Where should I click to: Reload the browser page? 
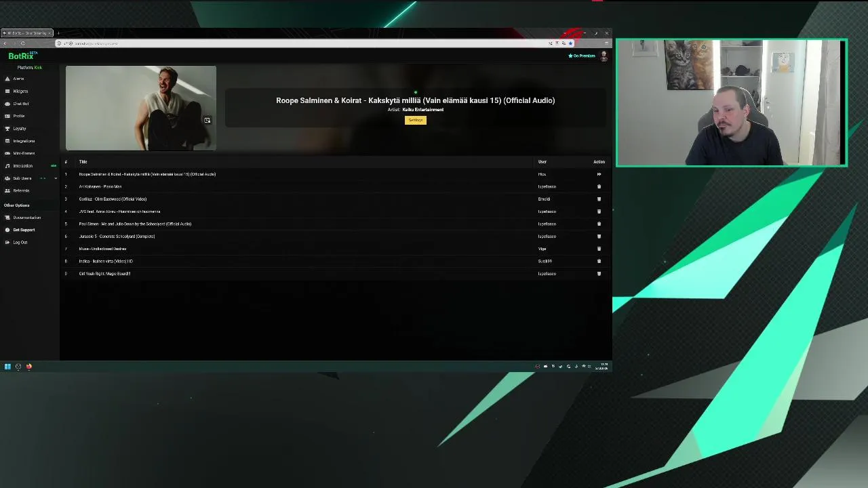(x=22, y=43)
